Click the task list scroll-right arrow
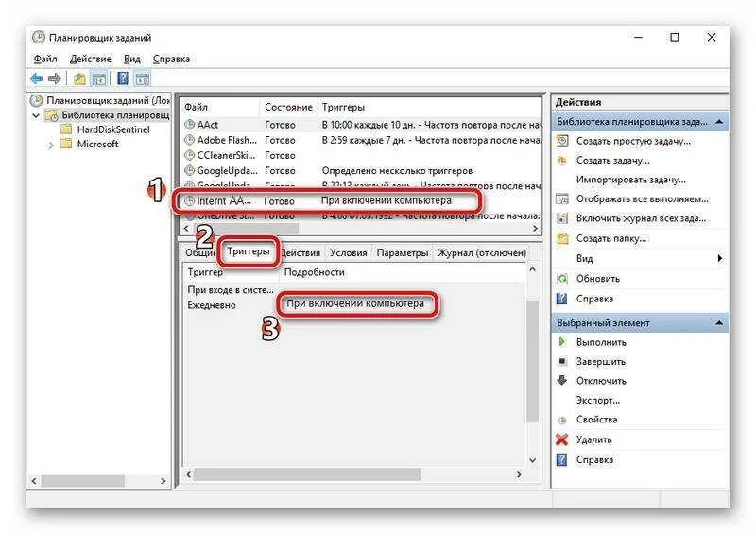 click(535, 228)
